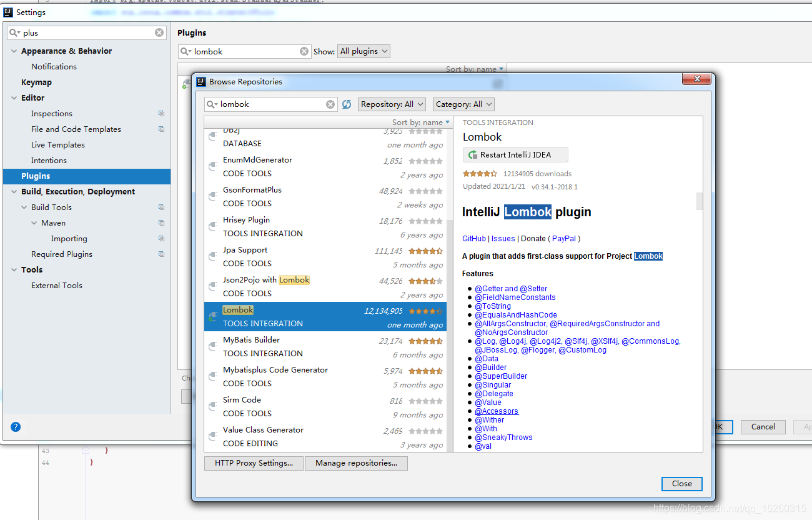This screenshot has height=520, width=812.
Task: Open External Tools under Tools
Action: pos(57,286)
